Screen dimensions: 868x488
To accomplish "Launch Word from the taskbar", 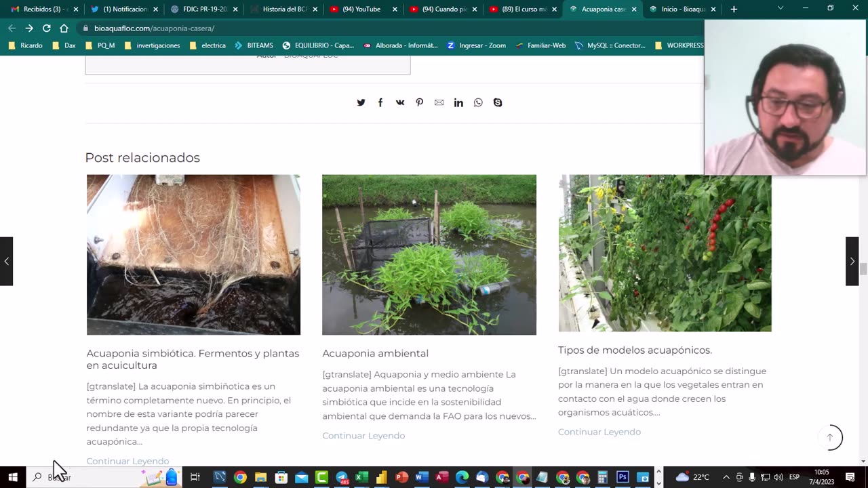I will click(x=422, y=477).
